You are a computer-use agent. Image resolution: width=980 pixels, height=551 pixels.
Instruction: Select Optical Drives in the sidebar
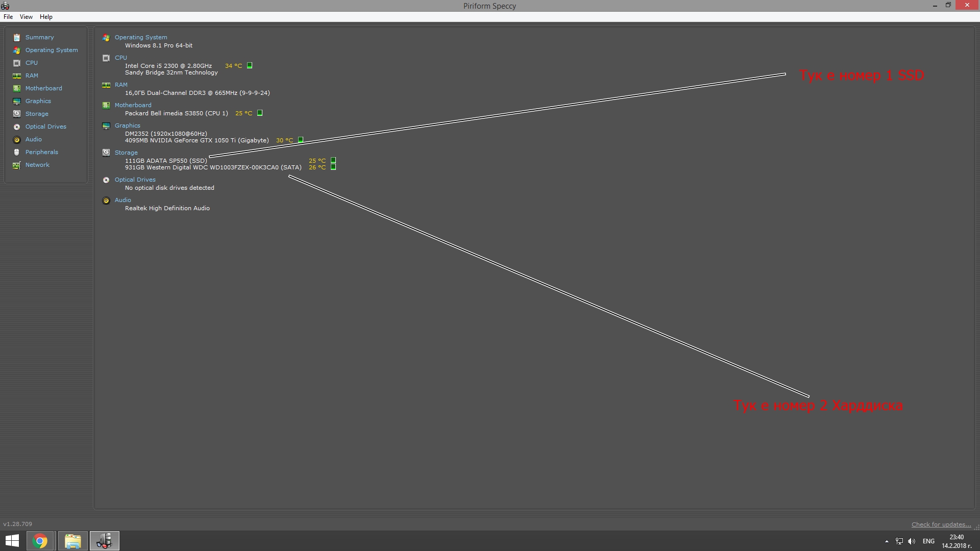[x=46, y=127]
